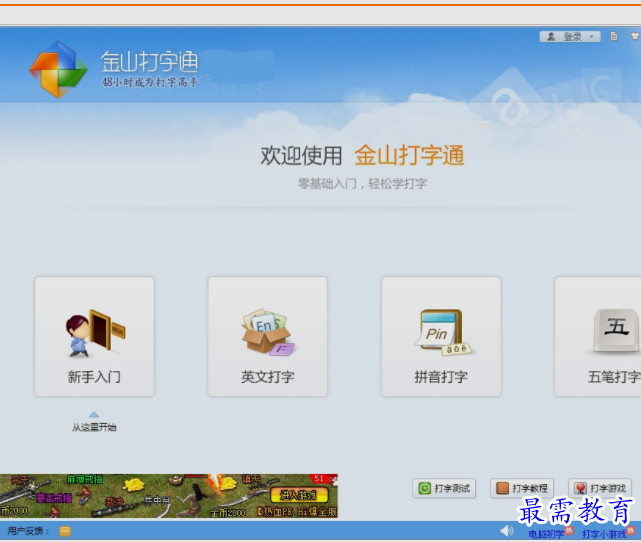Click the 五 keycap icon
Image resolution: width=641 pixels, height=542 pixels.
coord(616,330)
